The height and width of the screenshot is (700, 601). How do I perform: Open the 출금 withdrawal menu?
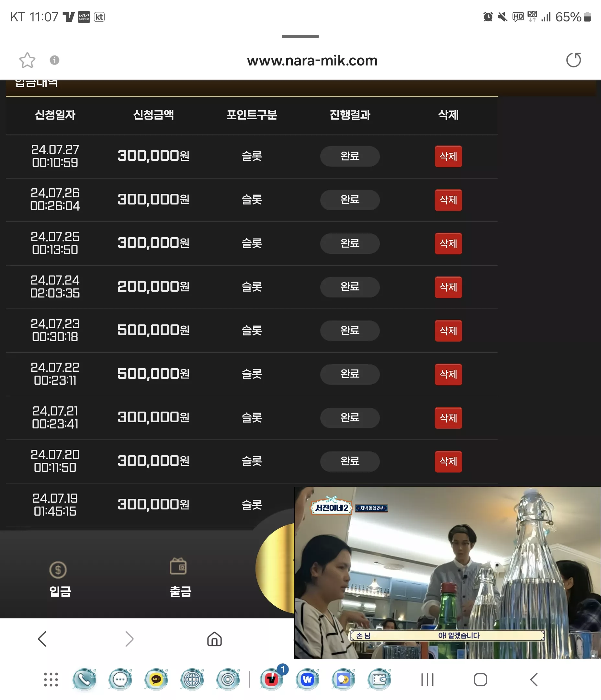pos(180,578)
